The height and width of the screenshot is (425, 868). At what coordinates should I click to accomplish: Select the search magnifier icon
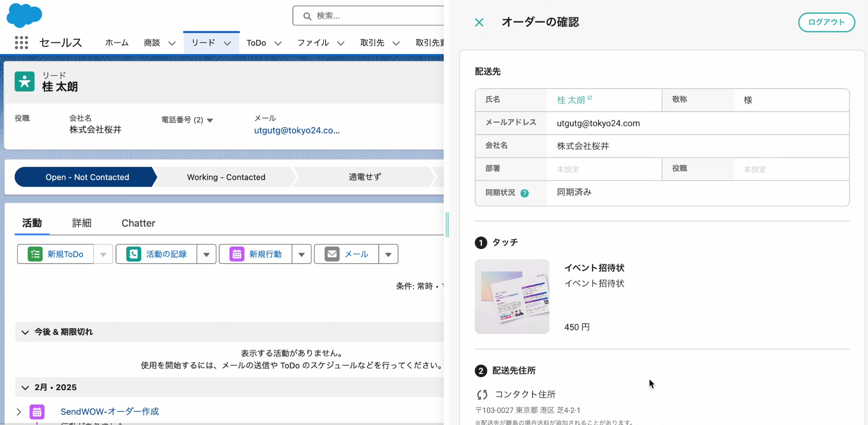tap(307, 16)
